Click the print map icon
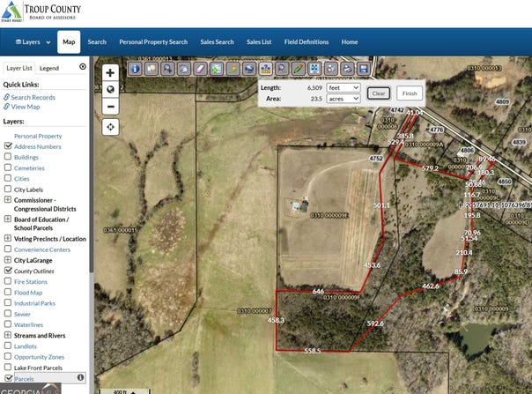Image resolution: width=532 pixels, height=394 pixels. click(347, 69)
